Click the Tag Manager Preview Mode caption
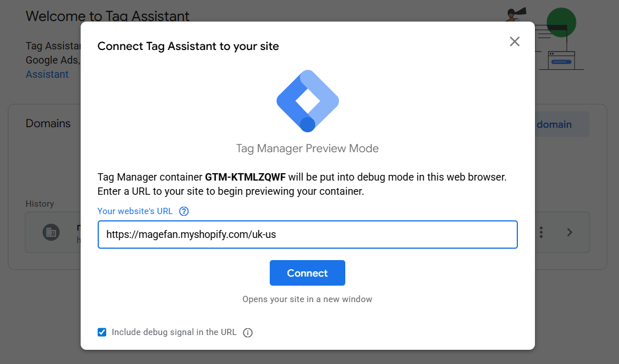 pos(308,148)
